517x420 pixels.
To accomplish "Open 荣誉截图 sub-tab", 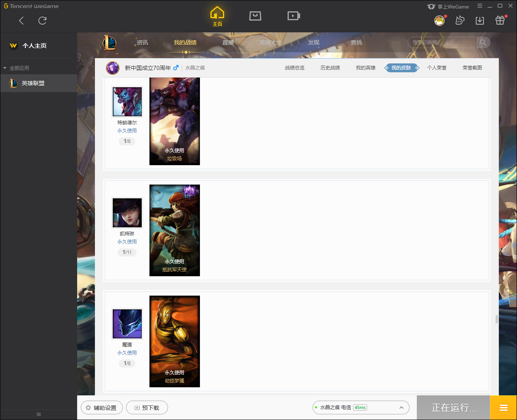I will point(472,68).
